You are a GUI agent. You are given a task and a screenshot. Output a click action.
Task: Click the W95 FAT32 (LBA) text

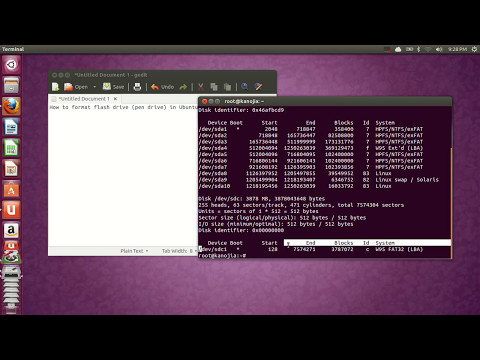tap(399, 249)
